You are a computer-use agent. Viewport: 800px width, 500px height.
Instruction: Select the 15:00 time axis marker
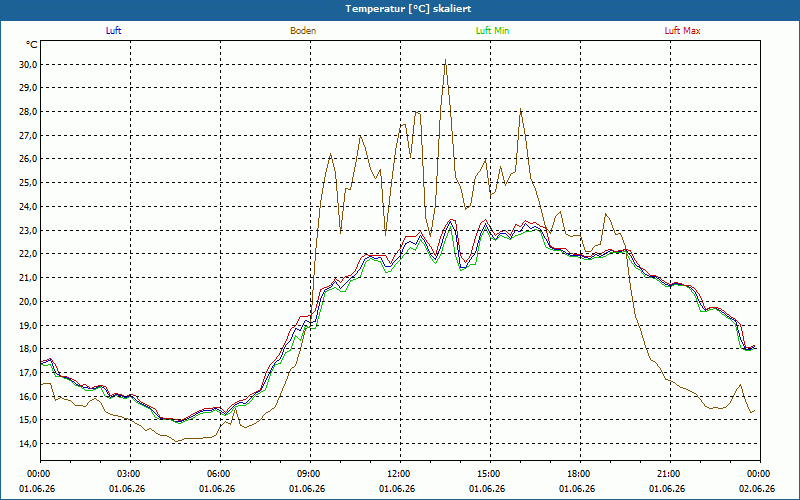(x=490, y=473)
